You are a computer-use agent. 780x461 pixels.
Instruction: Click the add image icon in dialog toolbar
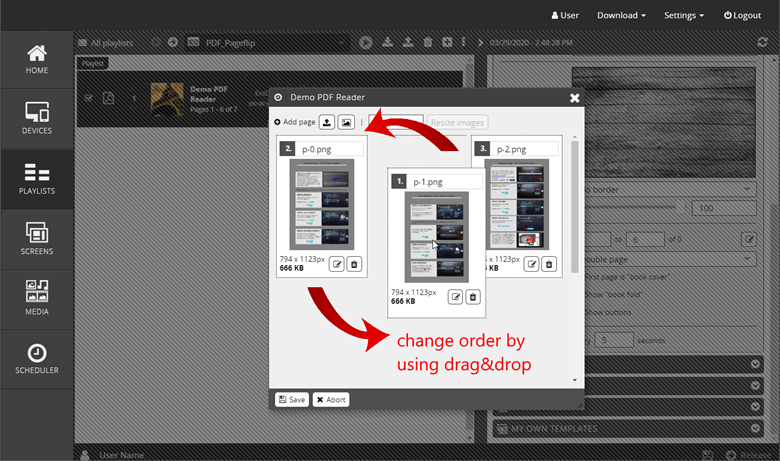pyautogui.click(x=345, y=122)
